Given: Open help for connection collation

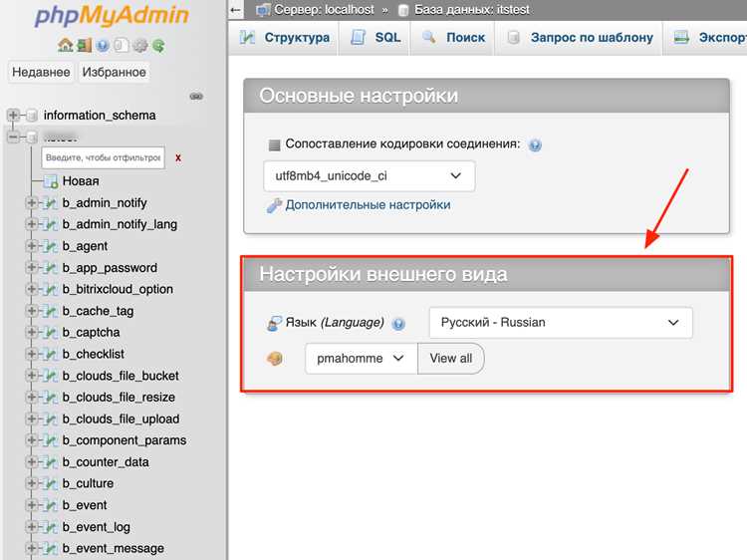Looking at the screenshot, I should pos(535,144).
